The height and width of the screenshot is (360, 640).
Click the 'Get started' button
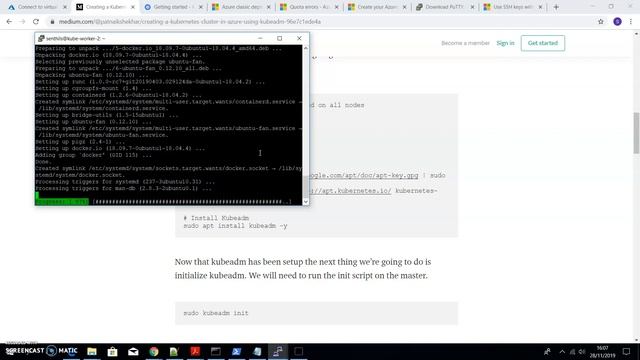(x=542, y=43)
